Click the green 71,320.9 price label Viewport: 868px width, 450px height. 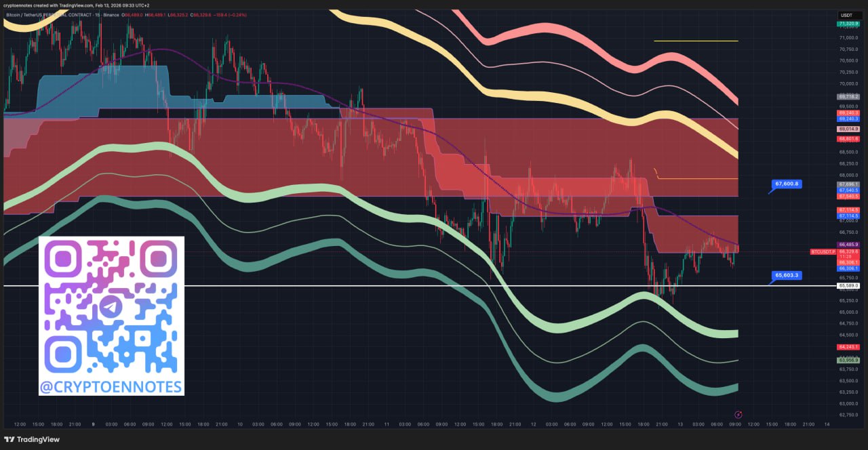(849, 24)
